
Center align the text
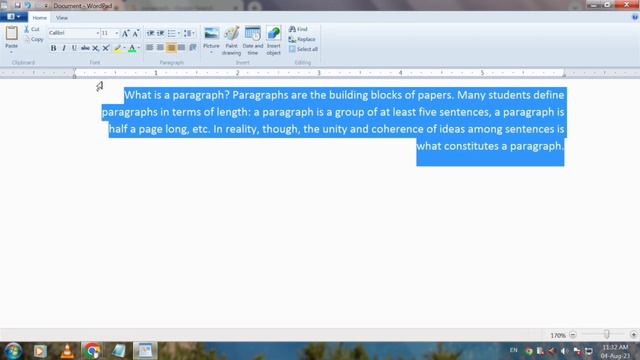tap(160, 48)
